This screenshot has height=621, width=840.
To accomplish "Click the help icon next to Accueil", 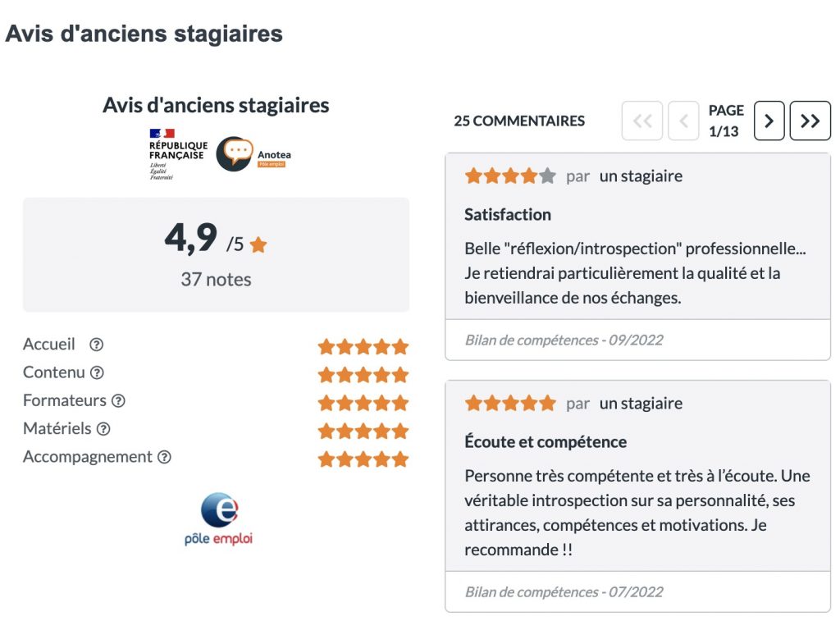I will 97,345.
